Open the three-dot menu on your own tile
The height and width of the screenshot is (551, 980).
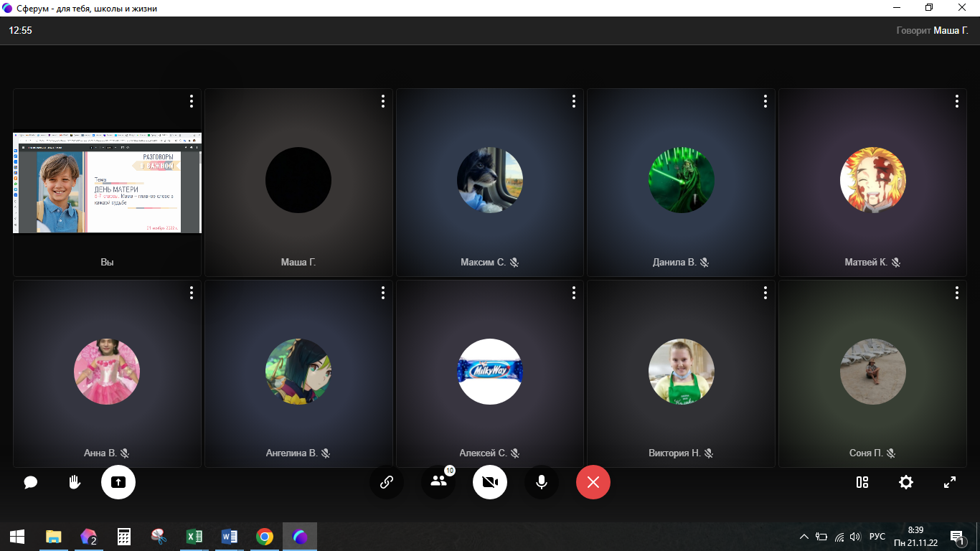click(192, 101)
